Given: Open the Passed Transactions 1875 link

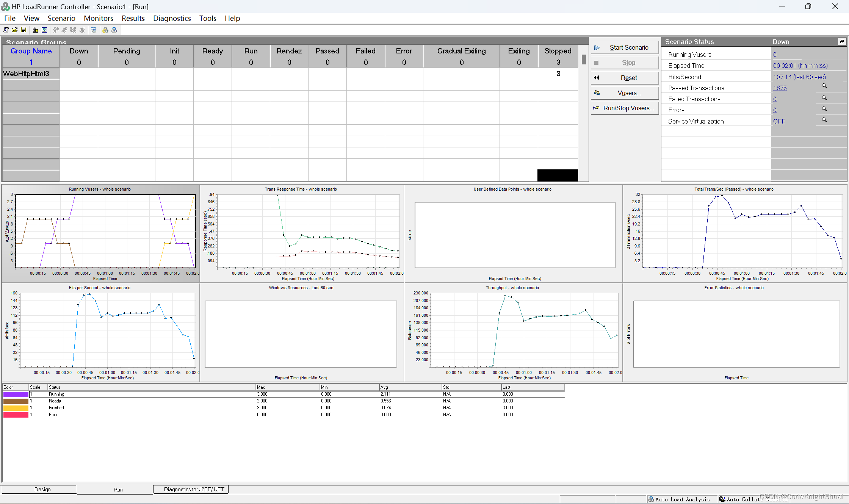Looking at the screenshot, I should point(780,88).
